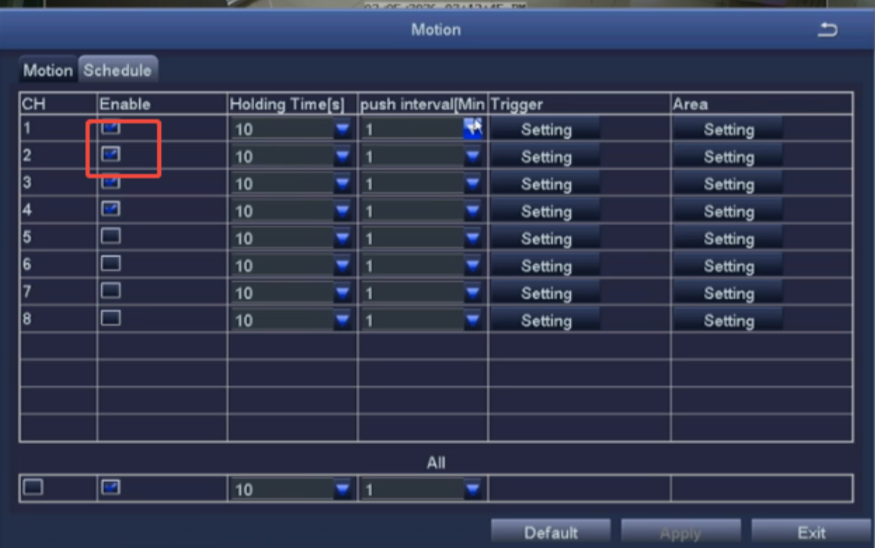The height and width of the screenshot is (548, 875).
Task: Toggle Enable checkbox for channel 8
Action: pyautogui.click(x=111, y=318)
